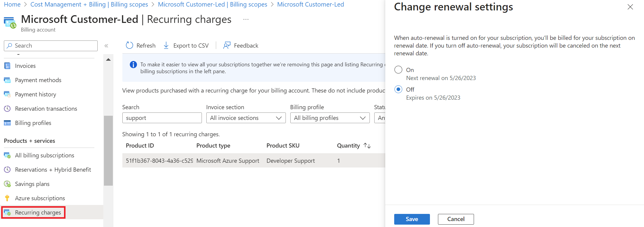Click the Cancel button

(x=456, y=219)
